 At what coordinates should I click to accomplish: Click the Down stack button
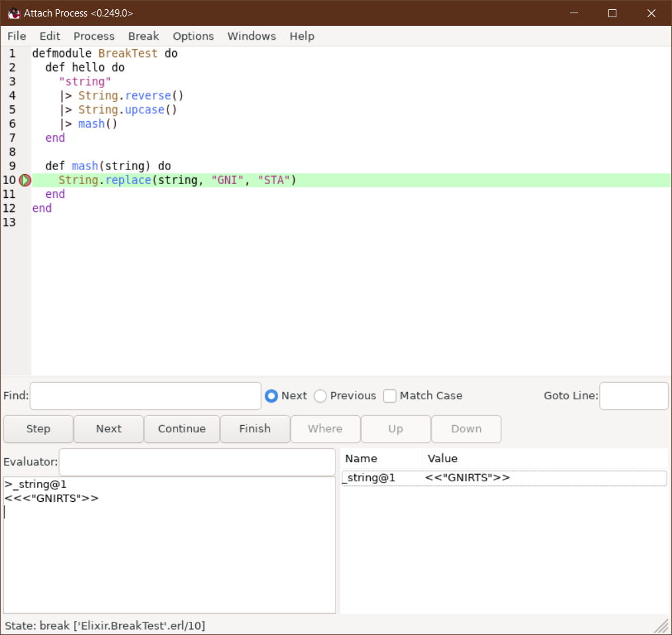point(466,429)
